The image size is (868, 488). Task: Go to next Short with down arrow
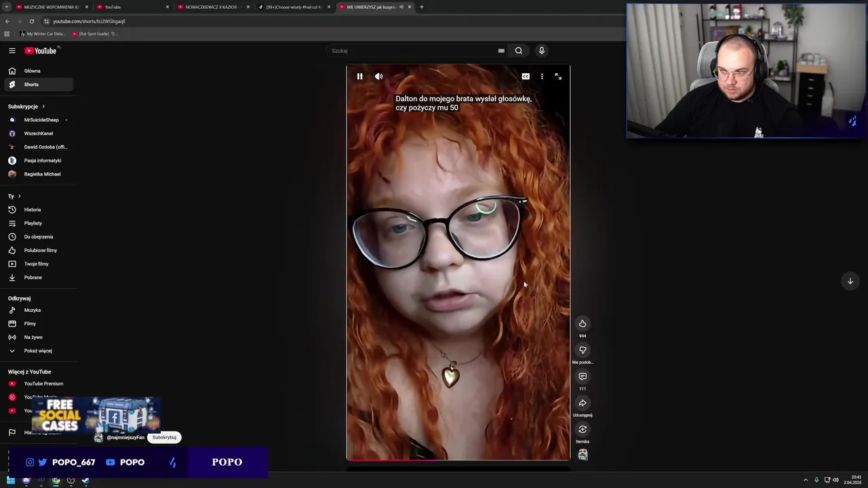[850, 281]
